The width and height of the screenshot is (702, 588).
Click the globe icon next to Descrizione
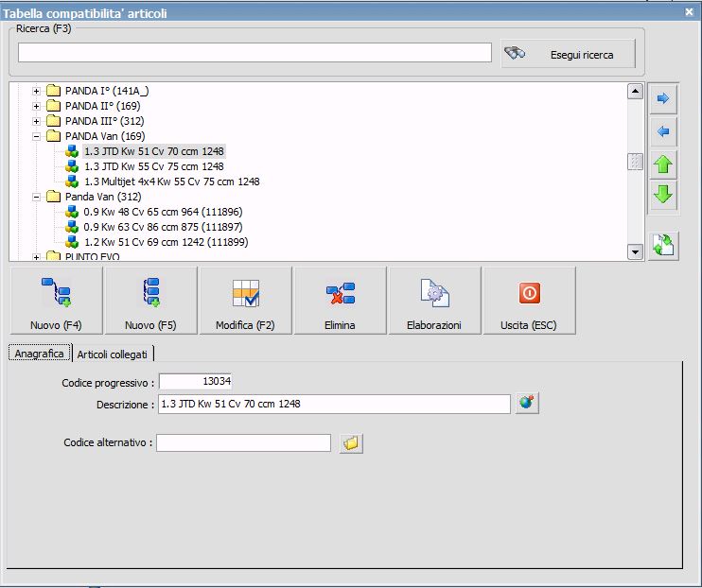(526, 403)
